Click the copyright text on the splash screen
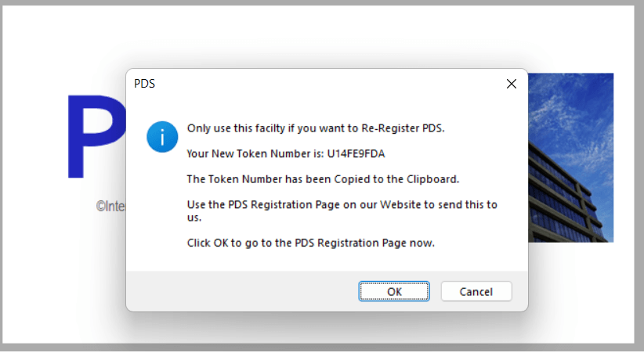Viewport: 644px width, 360px height. click(x=110, y=207)
